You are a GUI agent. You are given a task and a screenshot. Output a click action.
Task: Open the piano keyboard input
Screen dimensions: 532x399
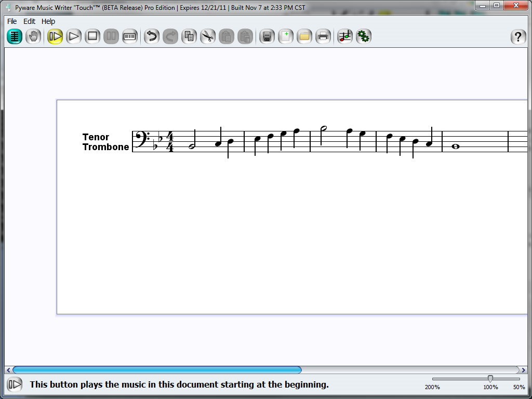tap(130, 36)
